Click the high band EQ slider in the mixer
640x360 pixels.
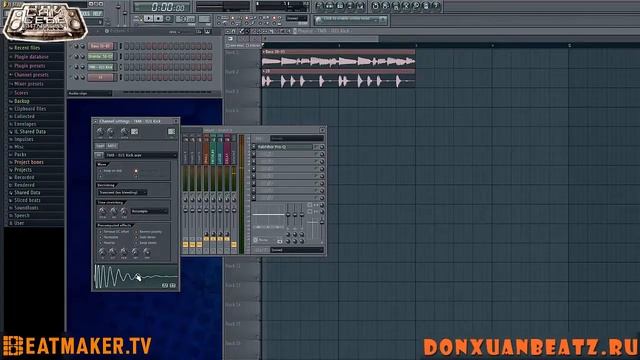[x=302, y=215]
